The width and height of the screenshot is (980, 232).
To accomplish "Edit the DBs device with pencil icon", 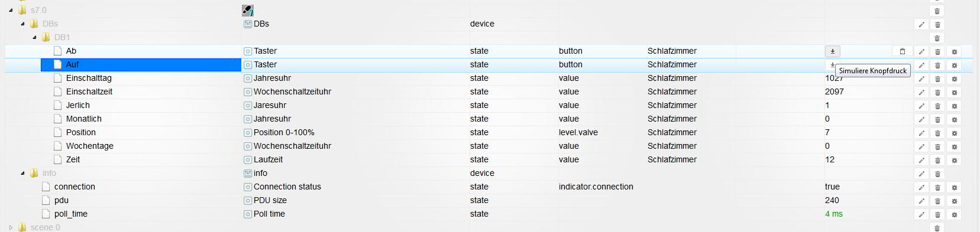I will 921,24.
